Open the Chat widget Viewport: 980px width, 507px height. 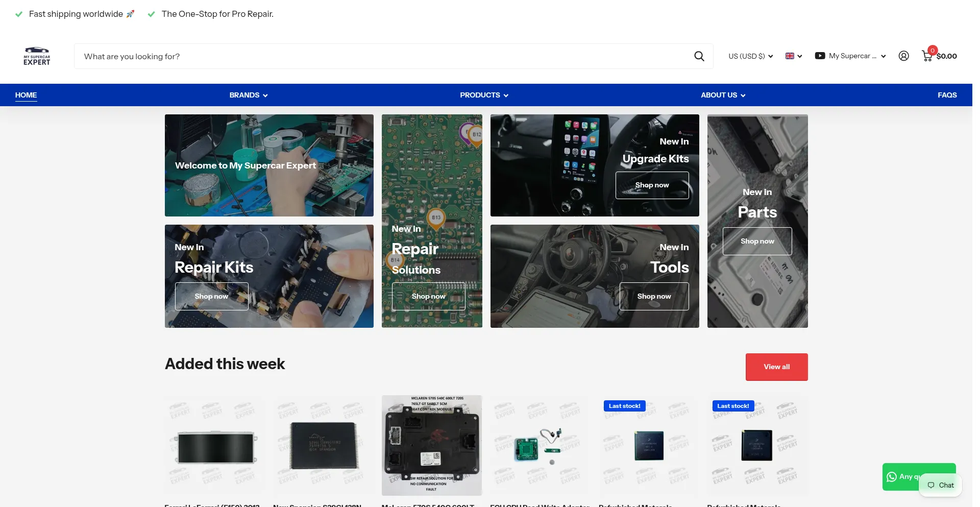[941, 485]
